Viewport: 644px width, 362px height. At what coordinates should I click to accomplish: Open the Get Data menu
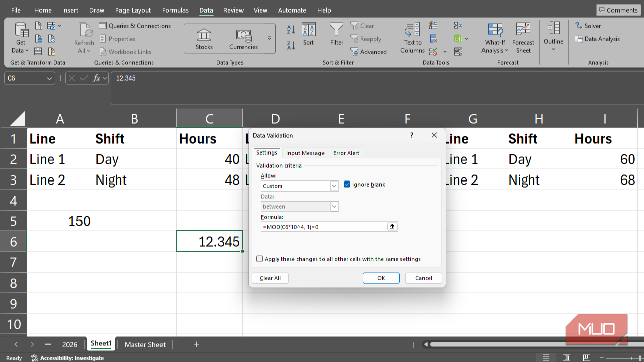point(20,38)
